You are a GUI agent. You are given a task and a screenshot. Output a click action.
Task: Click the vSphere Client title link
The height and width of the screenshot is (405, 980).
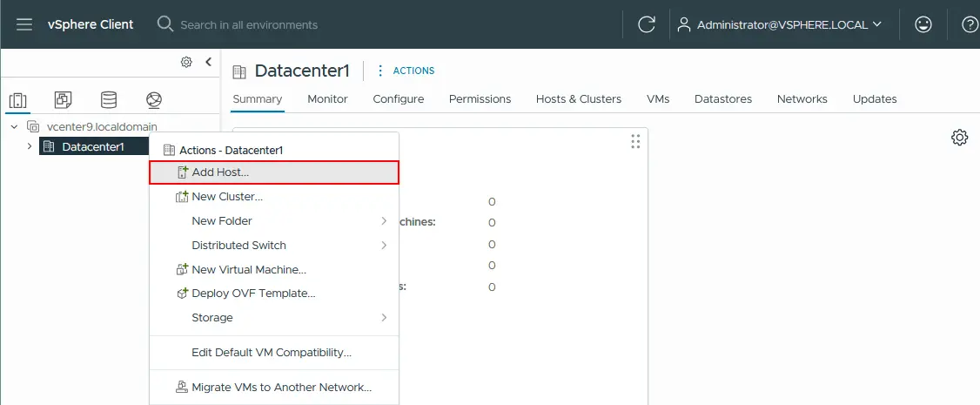91,24
